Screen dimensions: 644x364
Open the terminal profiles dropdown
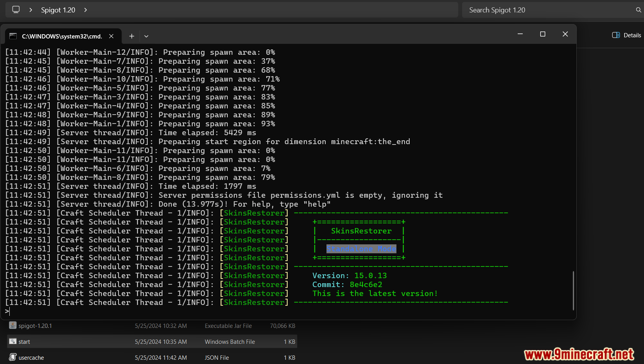click(x=146, y=36)
